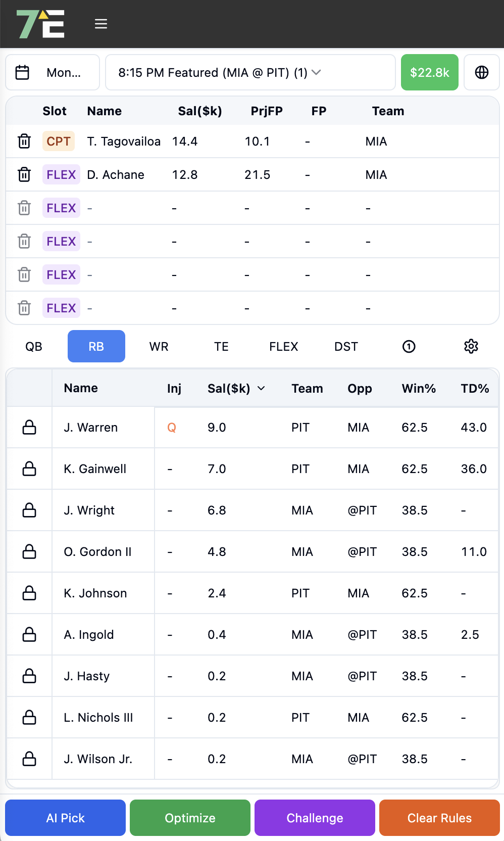The width and height of the screenshot is (504, 841).
Task: Click the trash icon on the third FLEX row
Action: point(24,241)
